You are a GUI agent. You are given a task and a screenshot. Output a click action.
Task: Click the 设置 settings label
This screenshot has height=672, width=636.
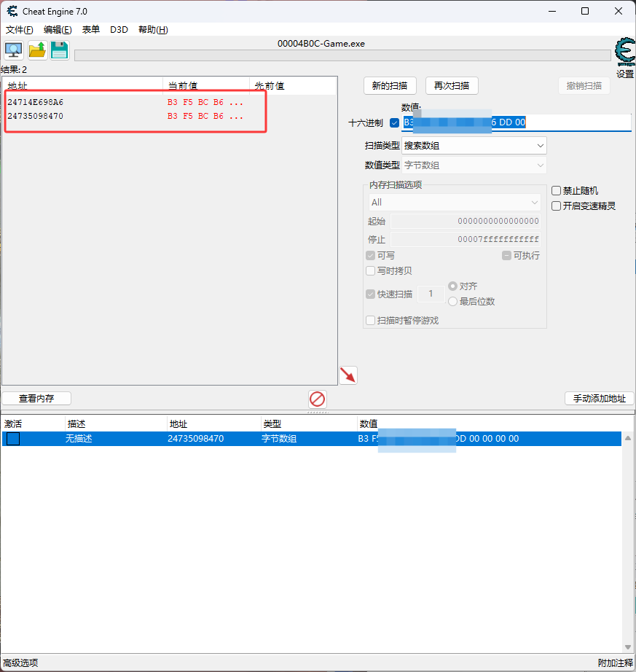click(x=625, y=74)
